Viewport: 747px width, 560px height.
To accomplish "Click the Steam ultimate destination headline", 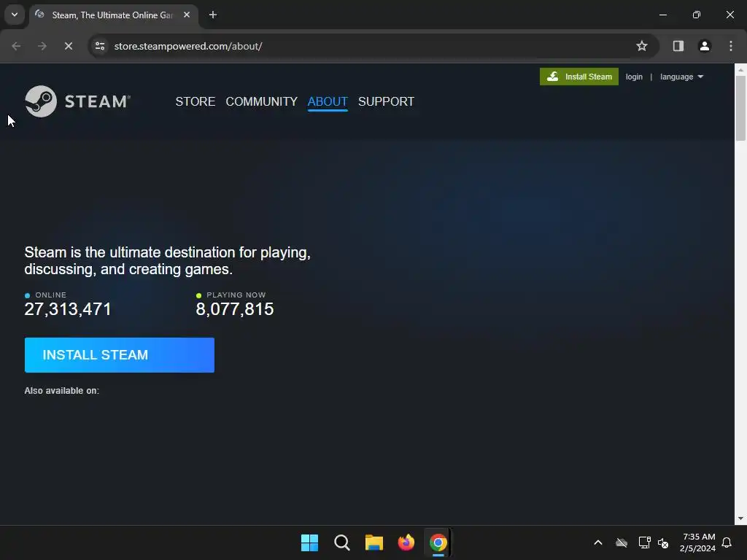I will [x=168, y=260].
